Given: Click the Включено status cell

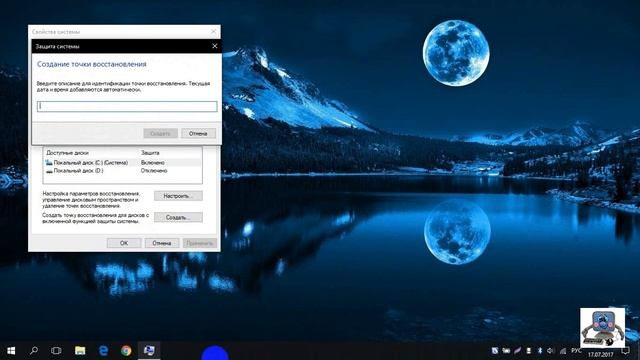Looking at the screenshot, I should (x=153, y=162).
